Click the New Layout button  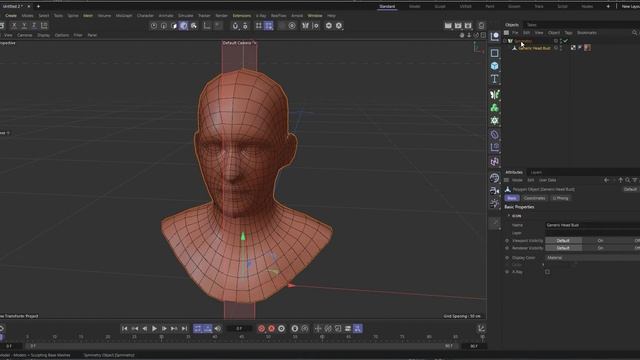[x=630, y=7]
